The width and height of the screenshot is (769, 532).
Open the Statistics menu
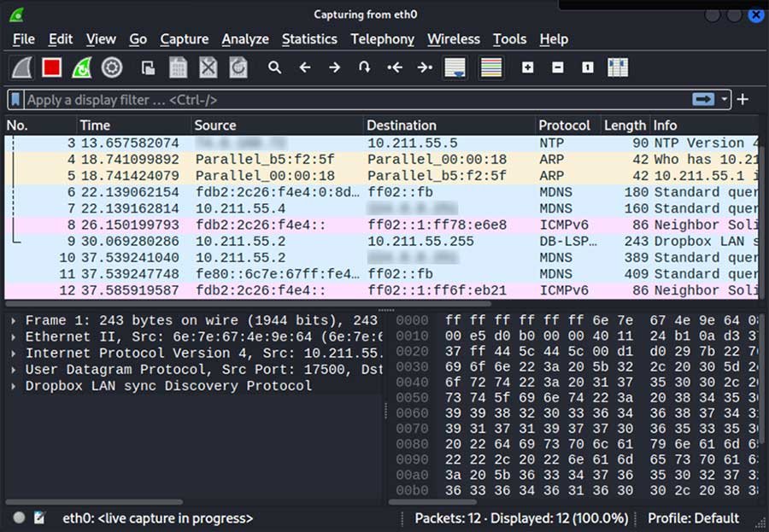pos(309,39)
